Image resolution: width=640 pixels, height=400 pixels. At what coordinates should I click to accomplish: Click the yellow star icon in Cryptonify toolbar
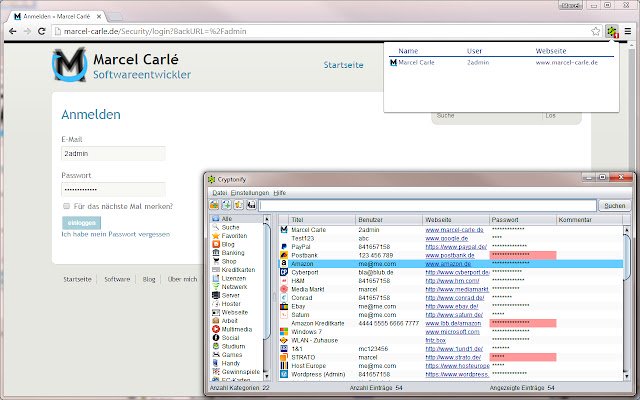(x=238, y=205)
